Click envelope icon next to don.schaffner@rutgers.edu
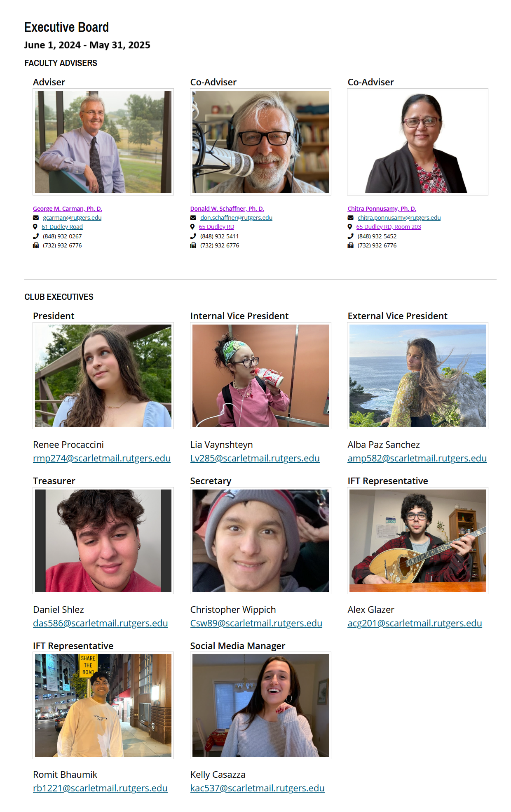Viewport: 511px width, 812px height. (193, 218)
